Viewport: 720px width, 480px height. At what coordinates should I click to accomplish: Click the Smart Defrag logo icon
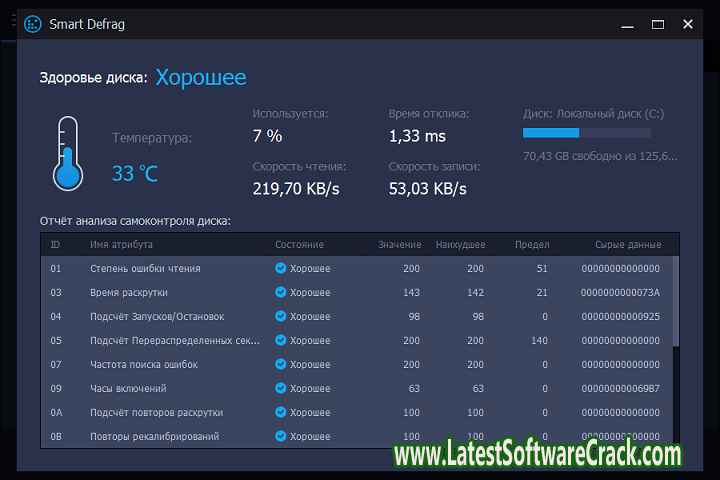point(32,24)
